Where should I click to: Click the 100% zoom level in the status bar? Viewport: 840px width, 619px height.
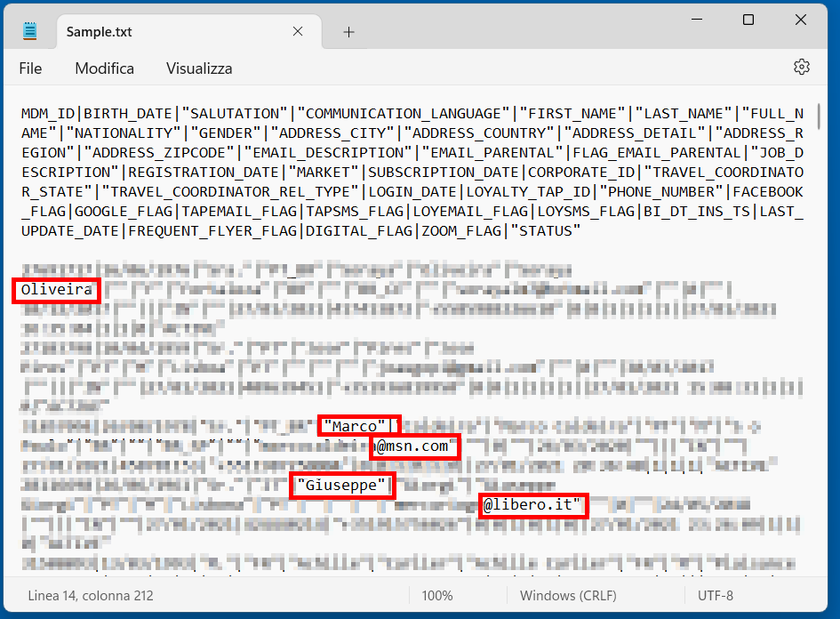tap(437, 595)
